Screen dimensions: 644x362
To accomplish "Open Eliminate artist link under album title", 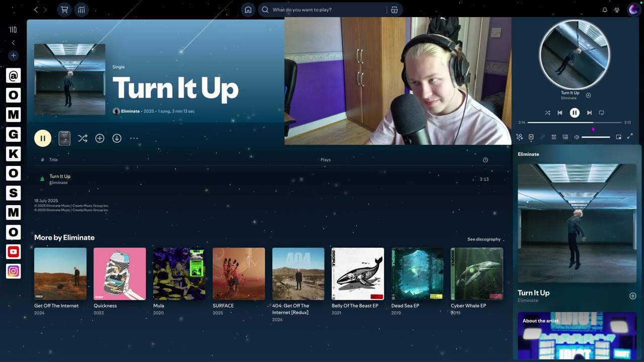I will (x=130, y=111).
